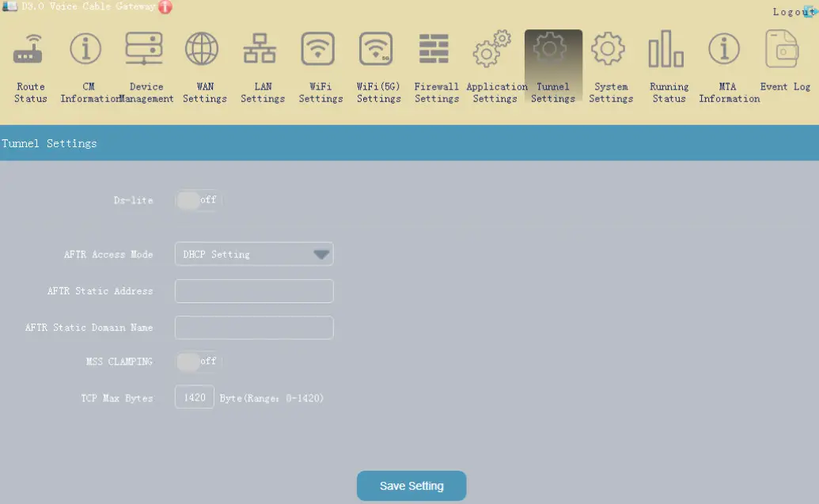Toggle the Ds-lite switch on
The width and height of the screenshot is (819, 504).
(x=199, y=200)
